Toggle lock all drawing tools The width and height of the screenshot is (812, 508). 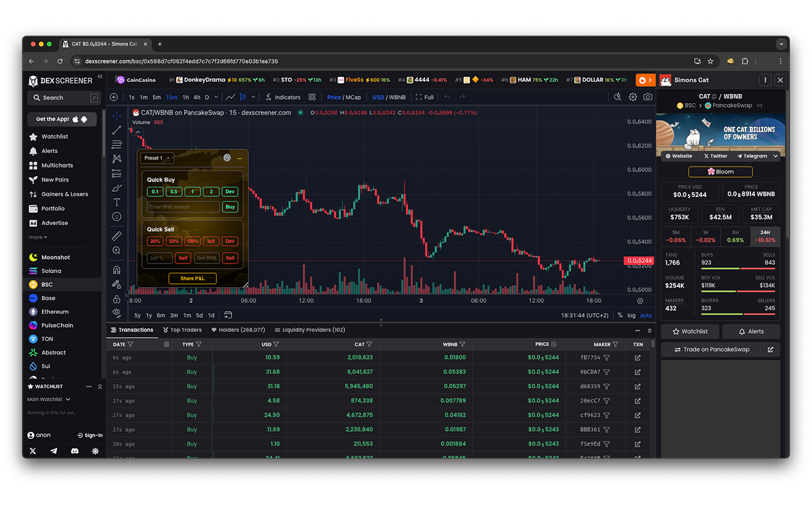coord(117,299)
